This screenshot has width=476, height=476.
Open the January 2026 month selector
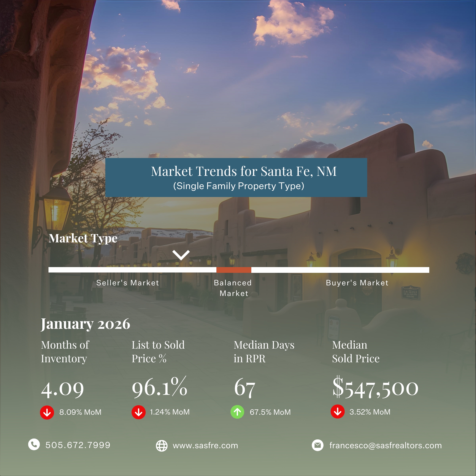point(86,324)
